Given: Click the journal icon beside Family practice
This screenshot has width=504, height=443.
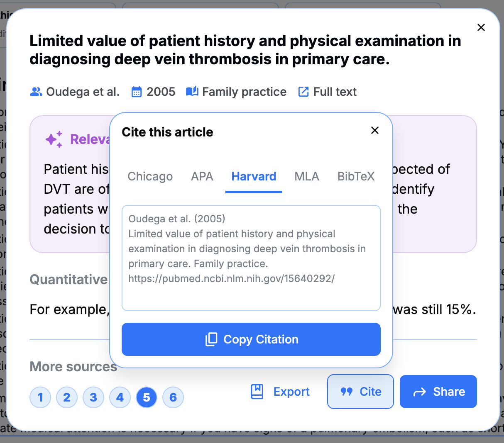Looking at the screenshot, I should (x=191, y=91).
